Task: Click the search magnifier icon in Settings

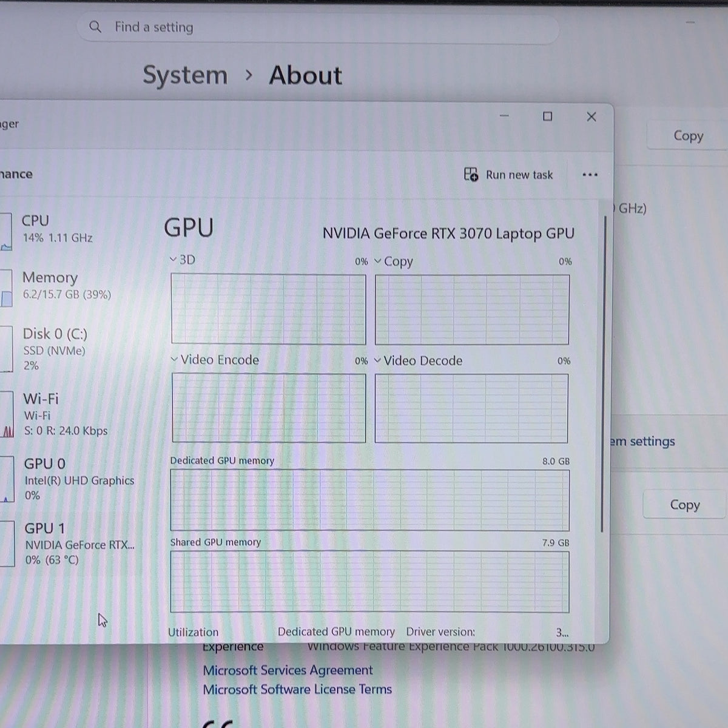Action: click(95, 27)
